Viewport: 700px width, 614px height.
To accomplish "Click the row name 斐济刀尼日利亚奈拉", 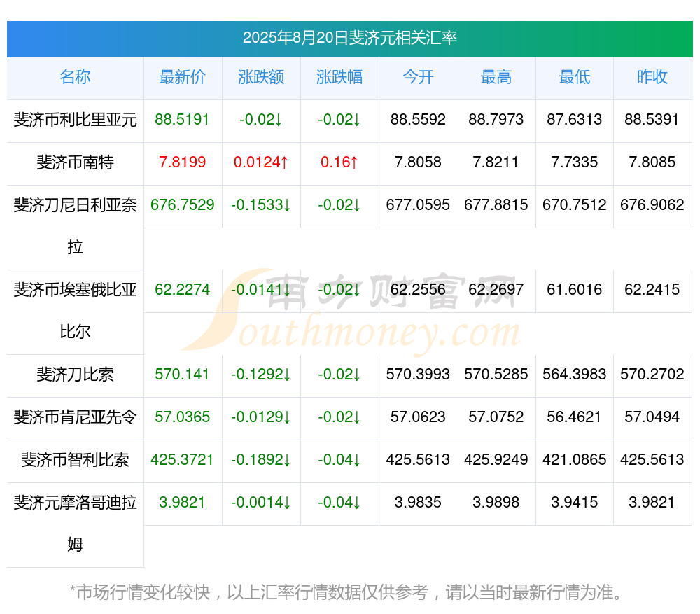I will (75, 226).
